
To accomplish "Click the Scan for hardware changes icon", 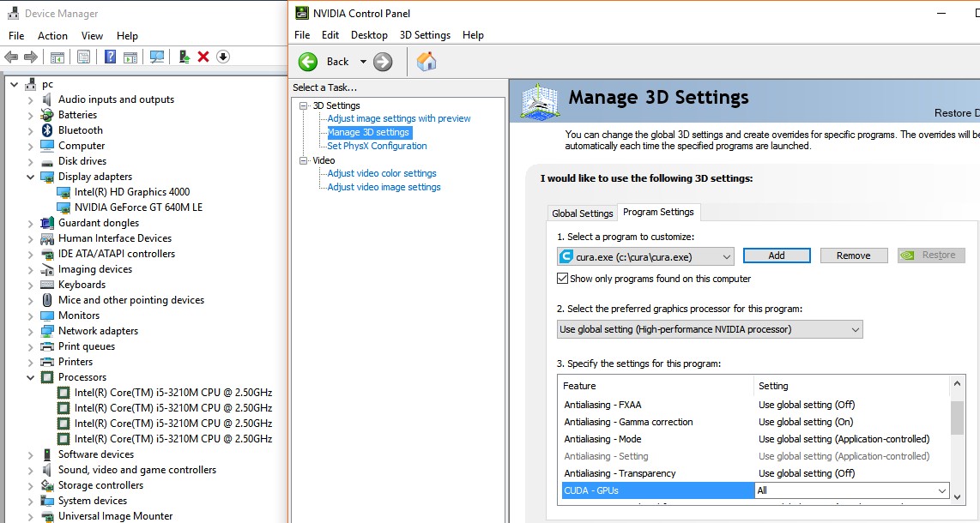I will (157, 57).
